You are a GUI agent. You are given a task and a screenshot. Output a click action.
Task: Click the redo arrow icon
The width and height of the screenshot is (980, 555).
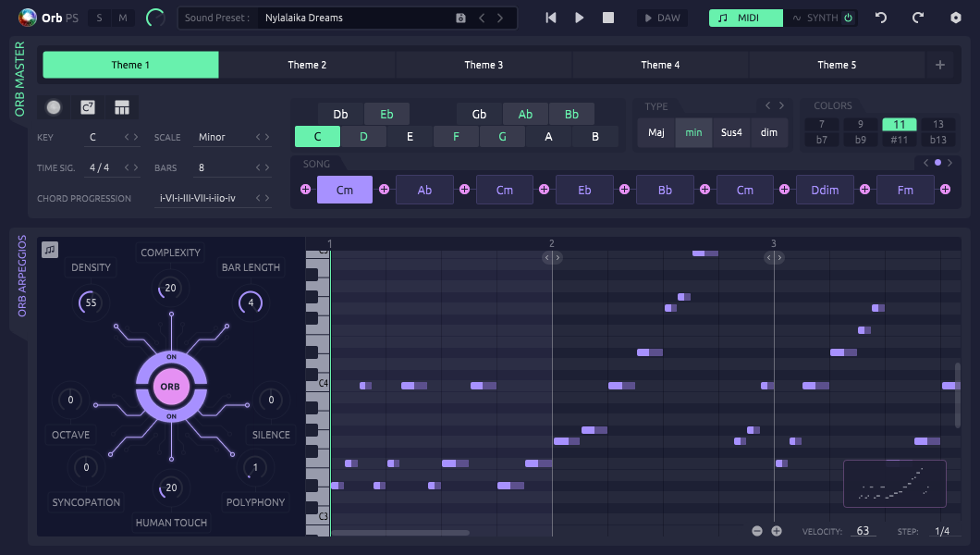918,18
